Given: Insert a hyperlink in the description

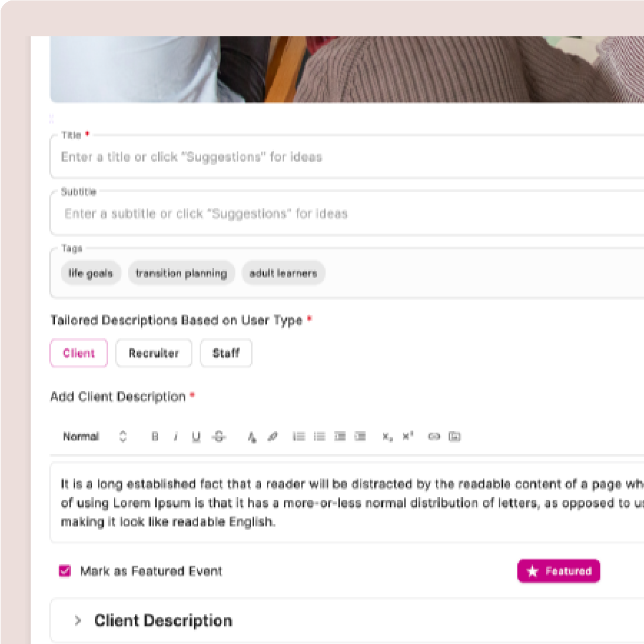Looking at the screenshot, I should [x=434, y=436].
